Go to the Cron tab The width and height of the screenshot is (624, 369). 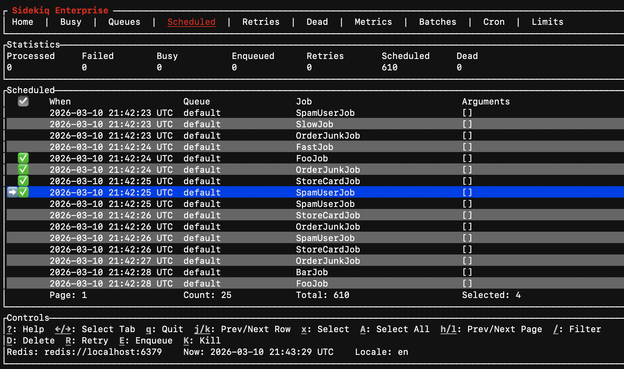click(x=494, y=22)
